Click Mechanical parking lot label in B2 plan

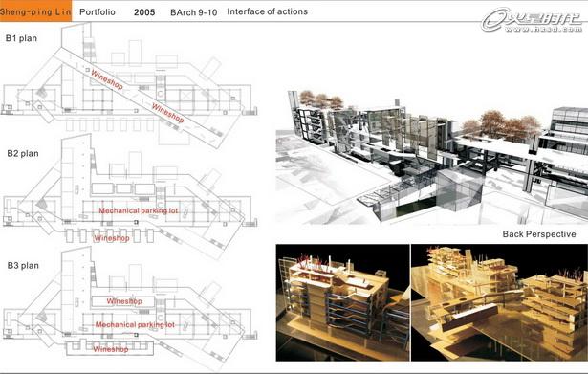click(x=139, y=210)
